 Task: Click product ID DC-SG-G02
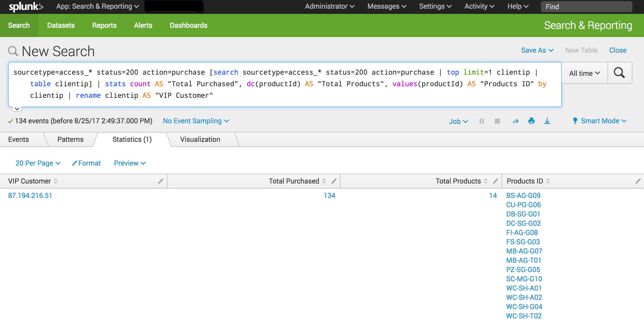[524, 223]
